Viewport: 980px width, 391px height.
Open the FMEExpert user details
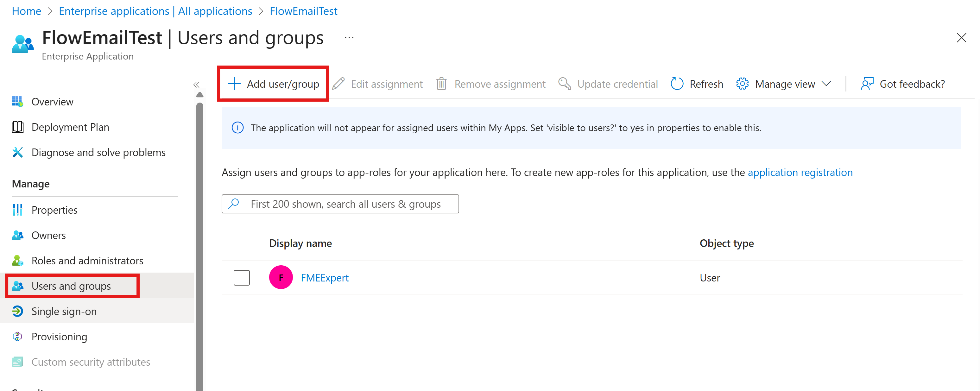[325, 277]
